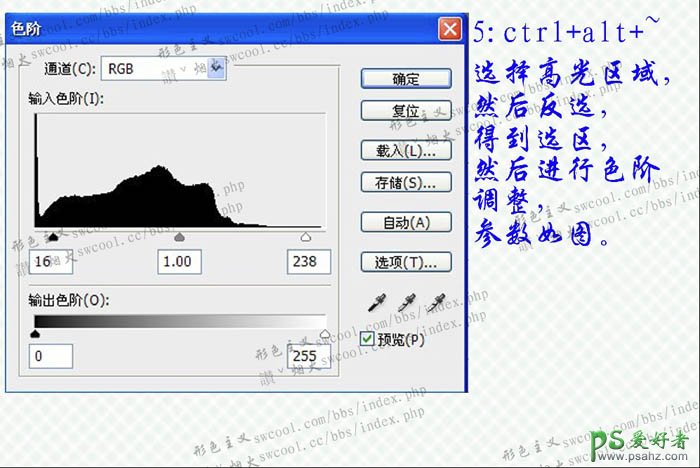
Task: Click the output white slider triangle
Action: coord(323,335)
